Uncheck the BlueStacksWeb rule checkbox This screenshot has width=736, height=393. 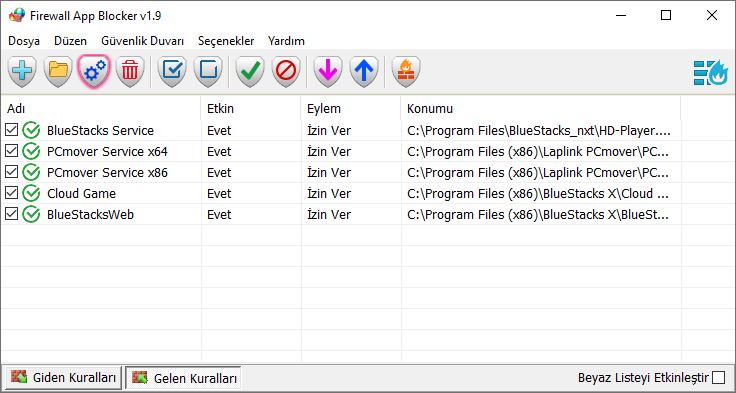[x=11, y=214]
